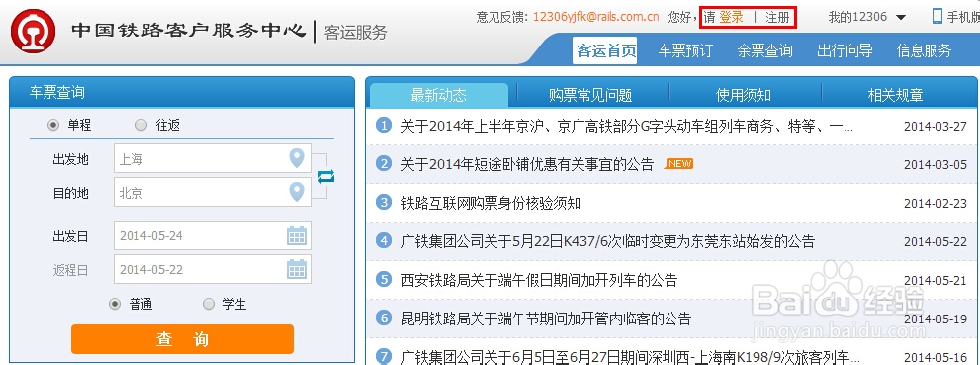Image resolution: width=980 pixels, height=365 pixels.
Task: Click 中国铁路客户服务中心 site title
Action: click(188, 30)
